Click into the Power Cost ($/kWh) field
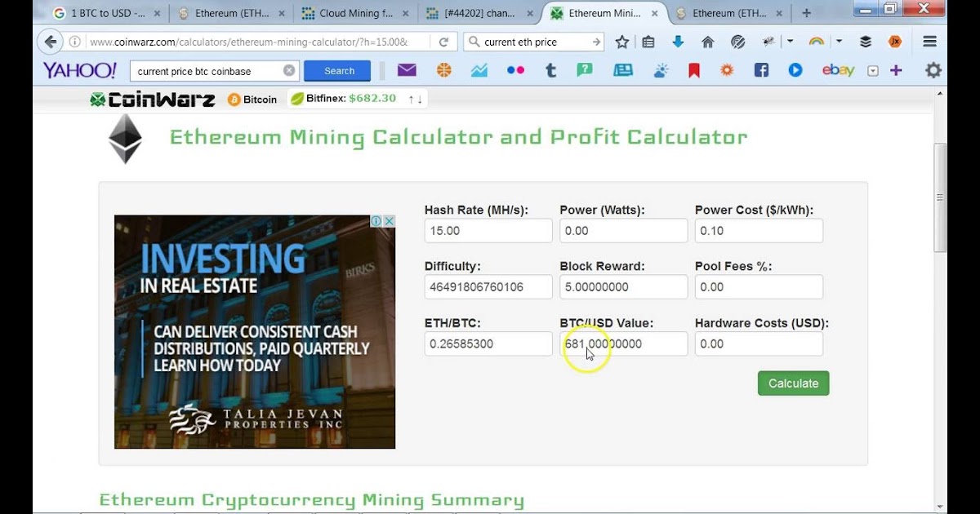 pos(759,231)
